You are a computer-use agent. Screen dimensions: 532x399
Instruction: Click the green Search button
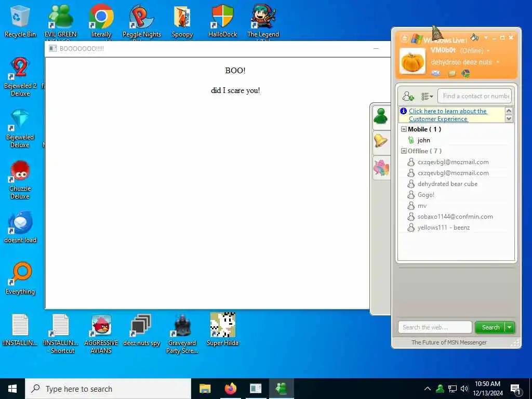click(490, 327)
